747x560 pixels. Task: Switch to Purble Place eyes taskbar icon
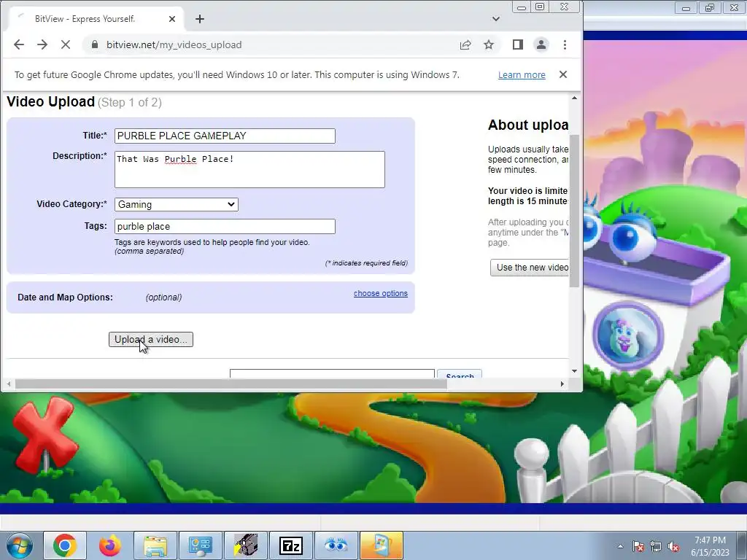click(336, 545)
